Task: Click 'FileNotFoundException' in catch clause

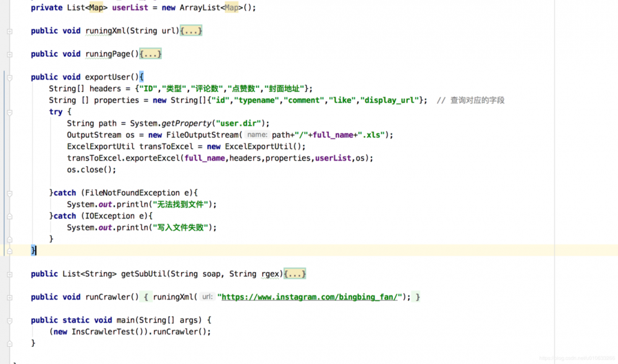Action: click(132, 193)
